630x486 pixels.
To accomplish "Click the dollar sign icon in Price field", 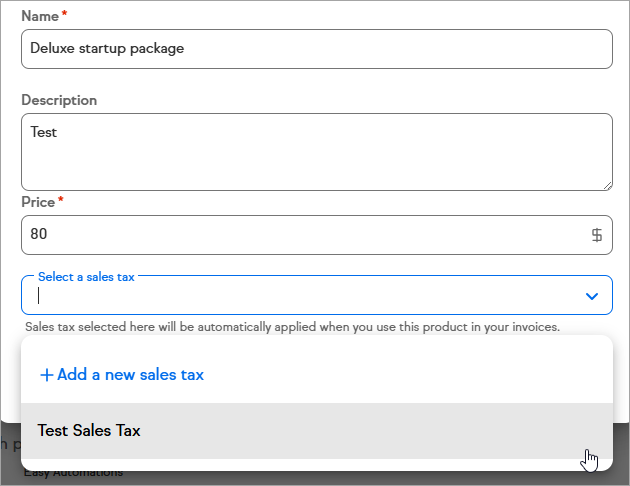I will tap(596, 235).
